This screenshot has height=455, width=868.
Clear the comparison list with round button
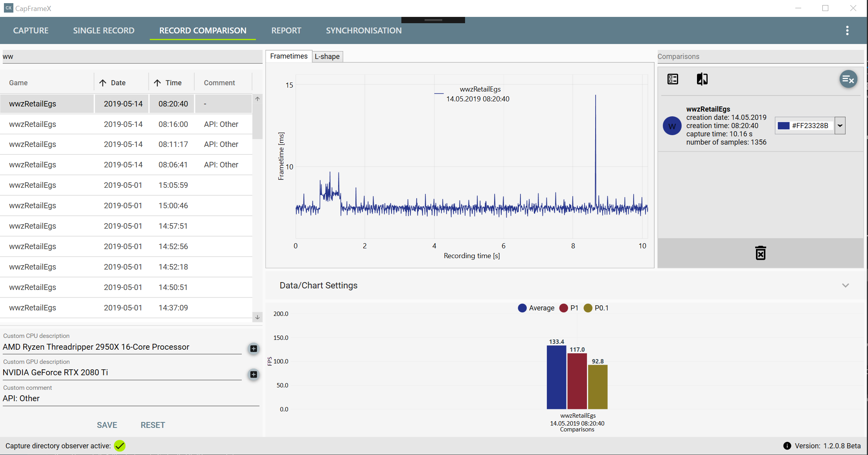[x=848, y=79]
